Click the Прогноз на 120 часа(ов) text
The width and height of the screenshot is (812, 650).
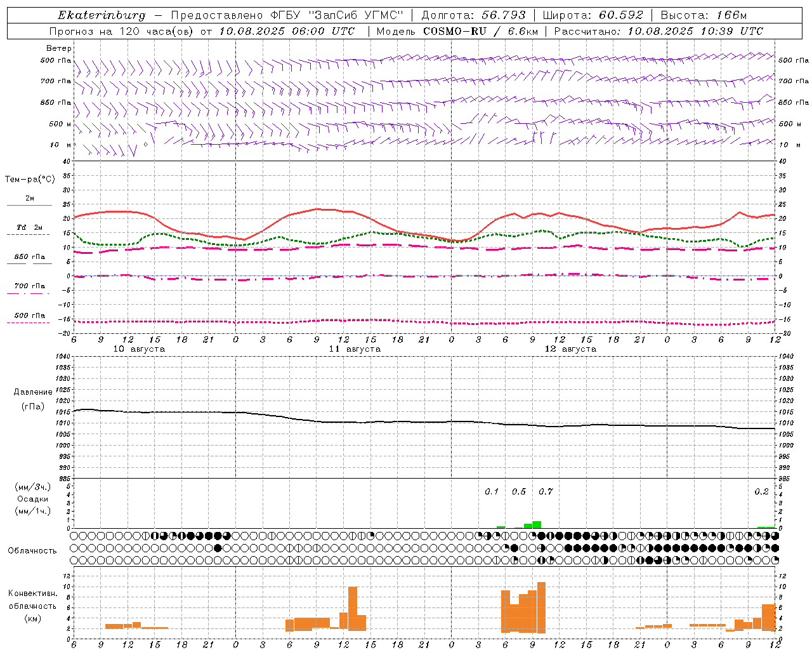pyautogui.click(x=122, y=31)
